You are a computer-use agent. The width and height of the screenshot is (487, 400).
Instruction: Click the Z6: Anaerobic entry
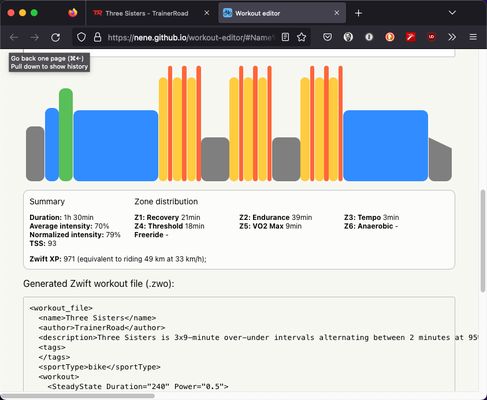tap(371, 226)
